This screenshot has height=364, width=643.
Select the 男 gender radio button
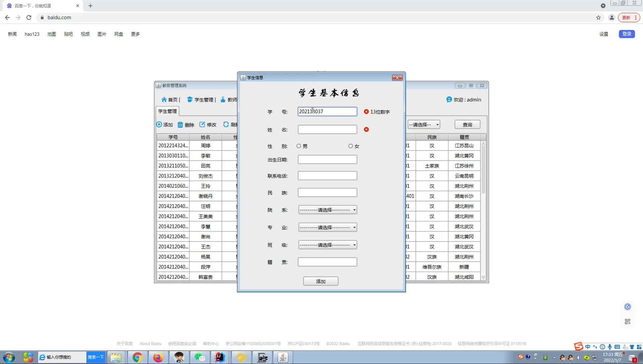(299, 146)
